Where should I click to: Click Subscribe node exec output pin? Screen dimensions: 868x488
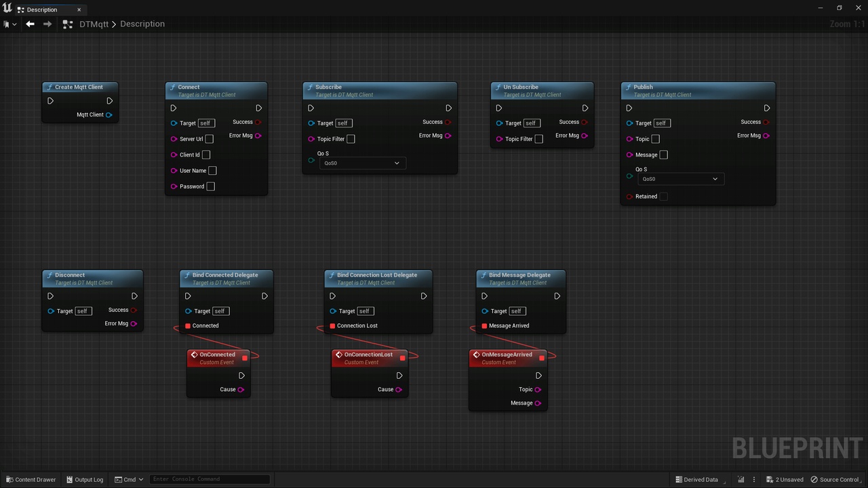tap(449, 108)
